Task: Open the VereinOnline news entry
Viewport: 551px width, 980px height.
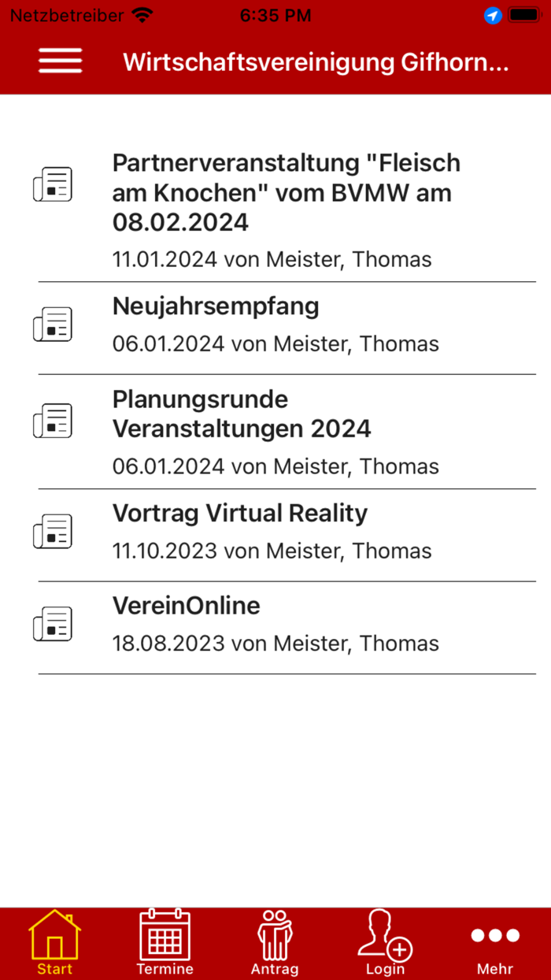Action: [x=187, y=606]
